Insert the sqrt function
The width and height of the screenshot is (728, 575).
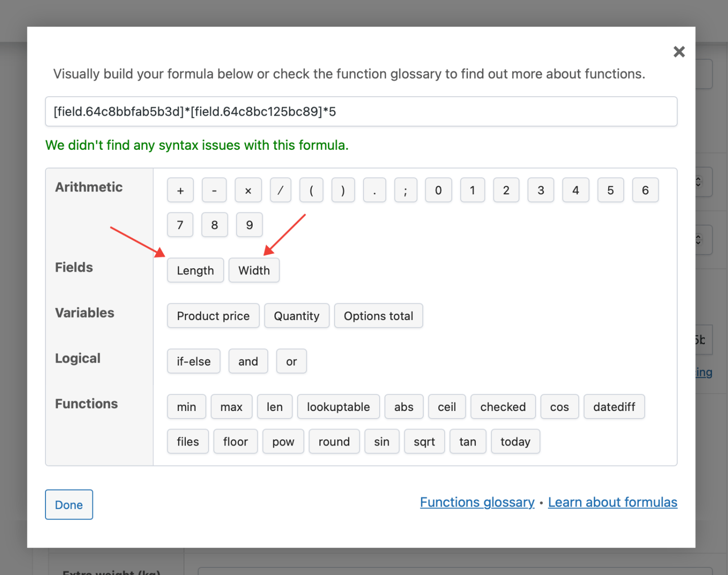pos(424,441)
